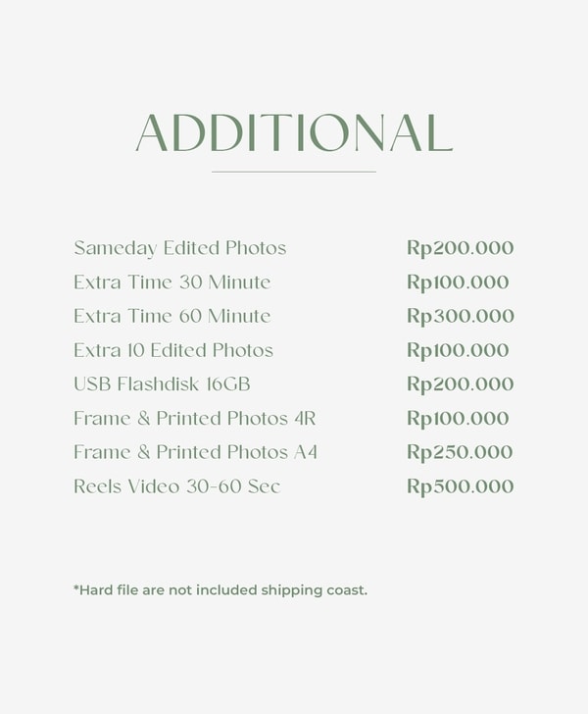
Task: Select Extra Time 30 Minute item
Action: pyautogui.click(x=172, y=282)
